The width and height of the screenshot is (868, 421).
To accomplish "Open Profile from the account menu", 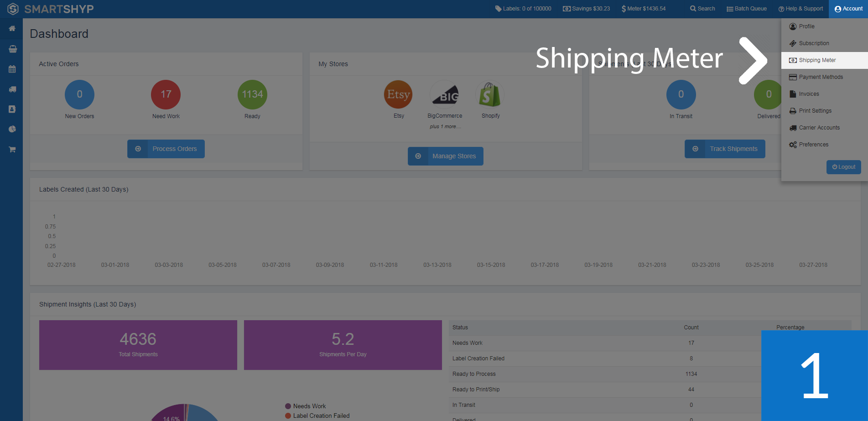I will click(x=824, y=26).
